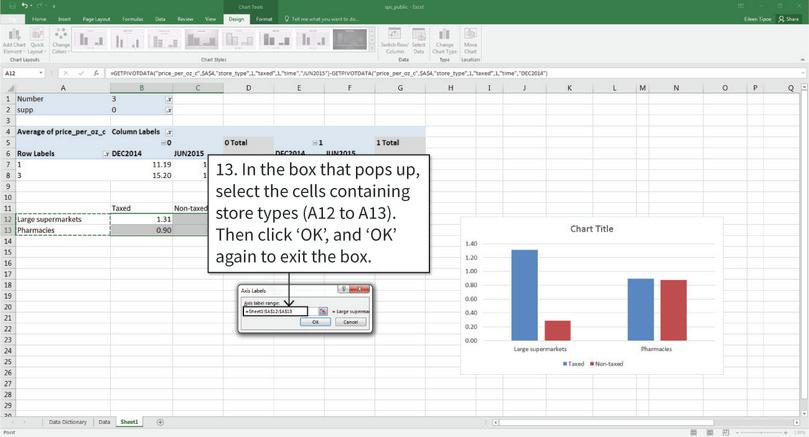Click the Redo arrow icon

(x=39, y=6)
